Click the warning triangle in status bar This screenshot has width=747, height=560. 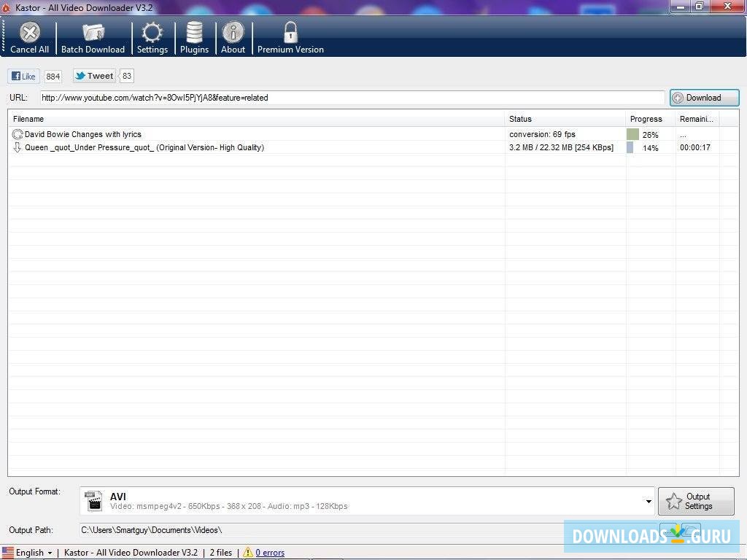coord(248,553)
